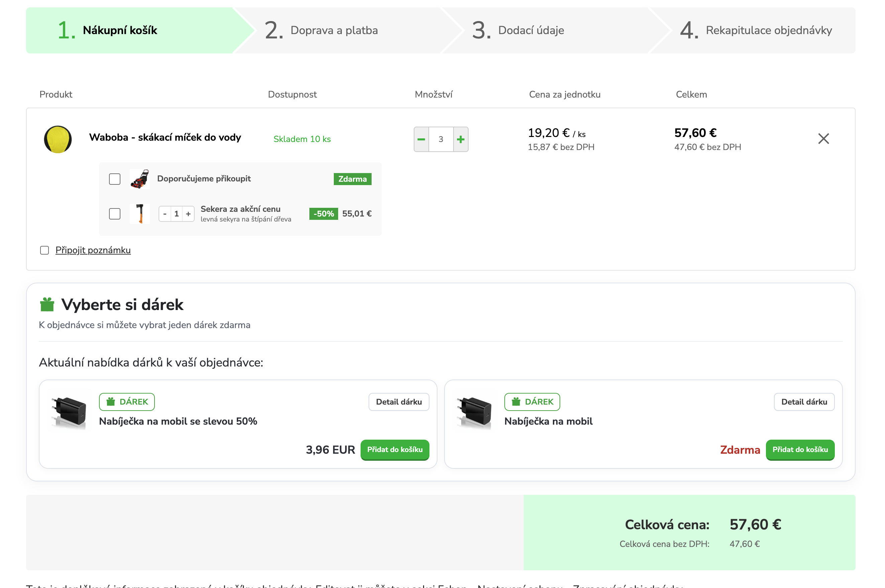Decrease axe quantity with small minus
The image size is (885, 588).
165,214
